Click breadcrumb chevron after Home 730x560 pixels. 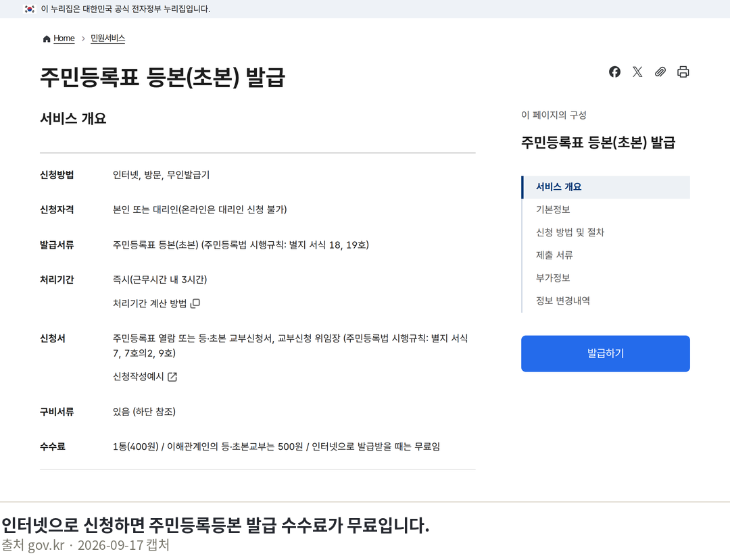click(83, 39)
